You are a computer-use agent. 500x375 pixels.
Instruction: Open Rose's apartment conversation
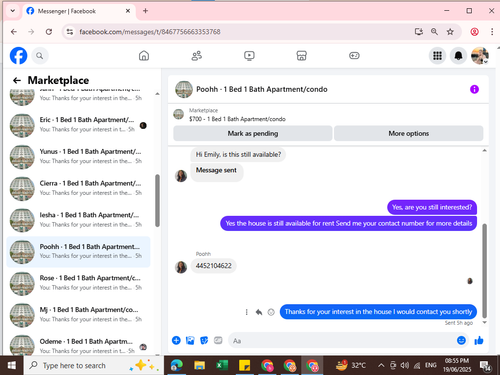(78, 283)
